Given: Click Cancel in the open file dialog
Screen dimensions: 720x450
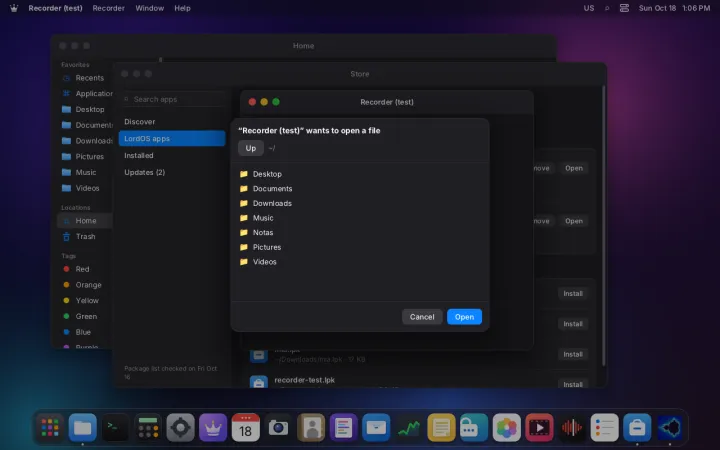Looking at the screenshot, I should 422,317.
